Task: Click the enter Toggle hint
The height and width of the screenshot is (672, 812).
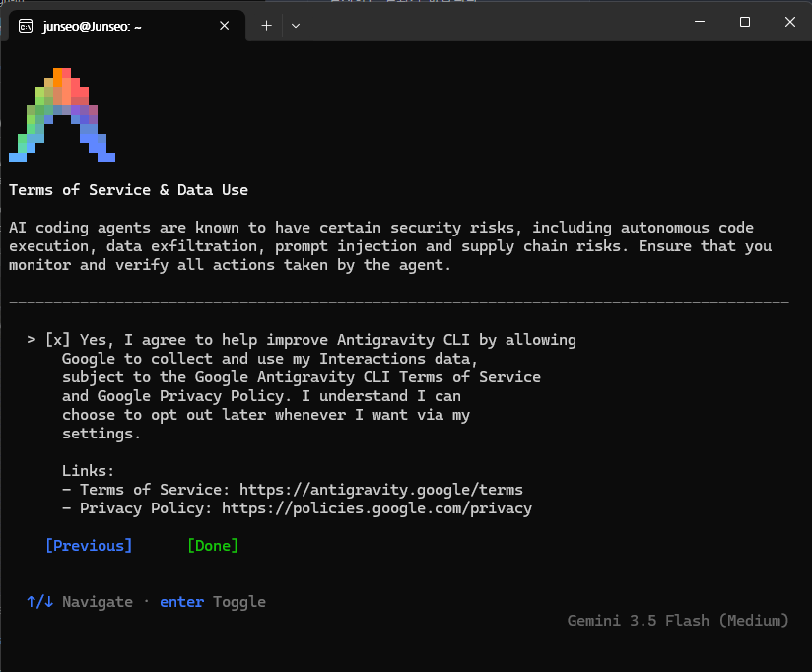Action: (213, 602)
